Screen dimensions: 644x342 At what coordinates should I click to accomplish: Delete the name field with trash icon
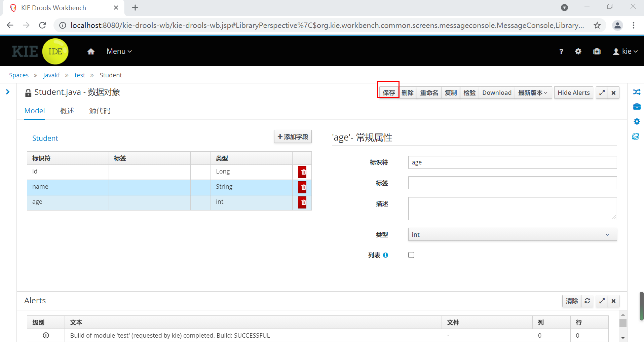coord(302,187)
